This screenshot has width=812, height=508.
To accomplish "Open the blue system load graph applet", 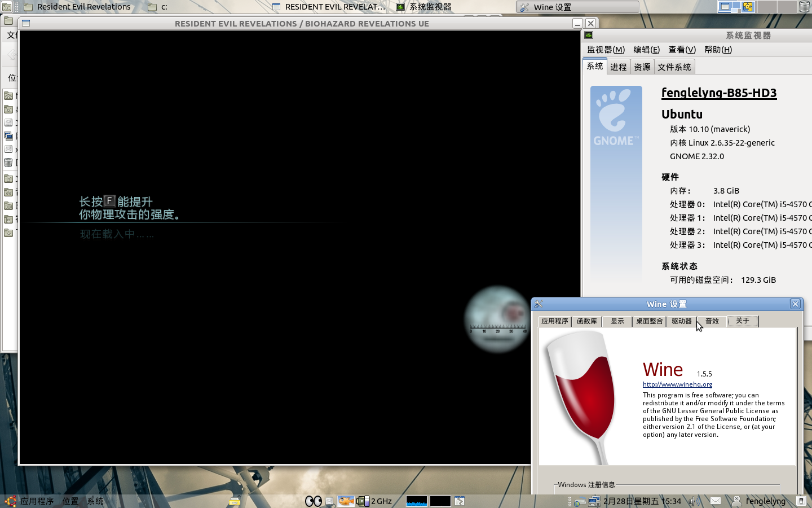I will pos(417,501).
